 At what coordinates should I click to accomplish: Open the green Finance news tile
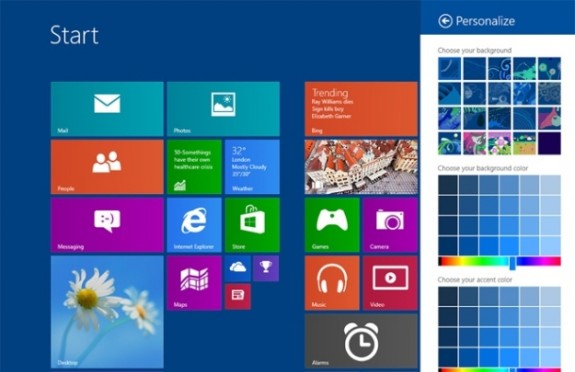pyautogui.click(x=194, y=167)
